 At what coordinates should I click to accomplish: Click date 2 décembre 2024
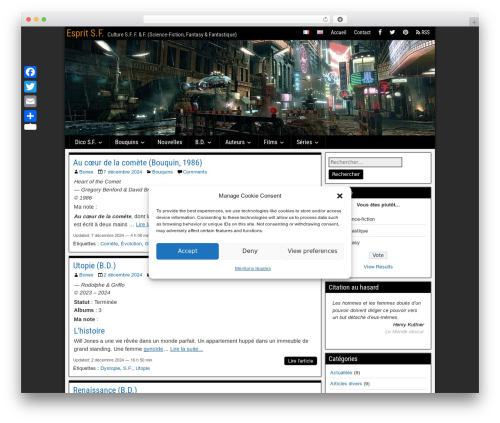click(122, 275)
